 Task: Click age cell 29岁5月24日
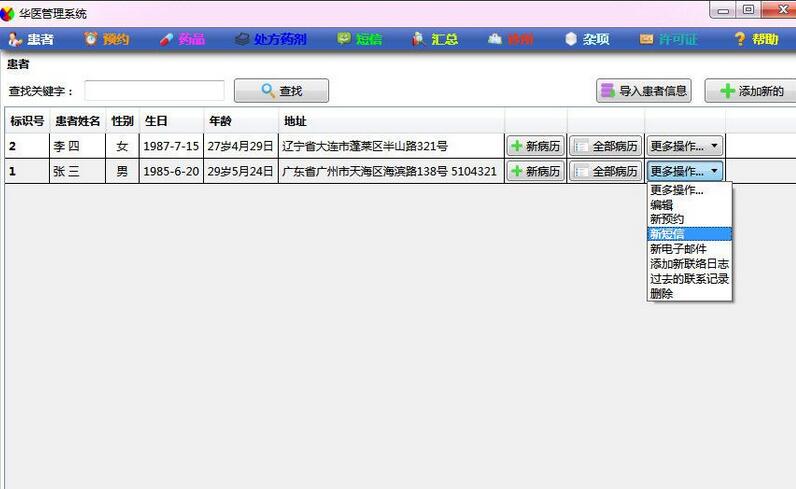[x=241, y=171]
